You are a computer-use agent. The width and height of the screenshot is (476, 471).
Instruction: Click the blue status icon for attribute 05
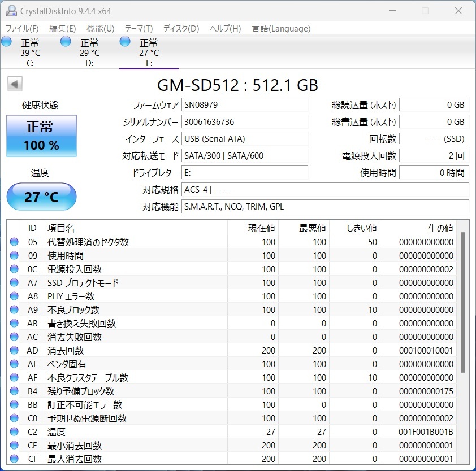coord(14,242)
